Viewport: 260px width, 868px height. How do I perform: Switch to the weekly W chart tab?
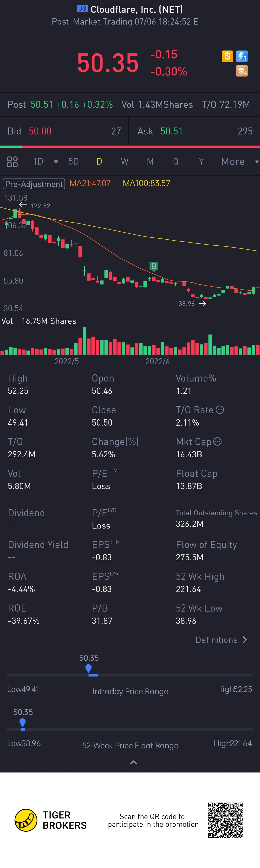[x=124, y=162]
